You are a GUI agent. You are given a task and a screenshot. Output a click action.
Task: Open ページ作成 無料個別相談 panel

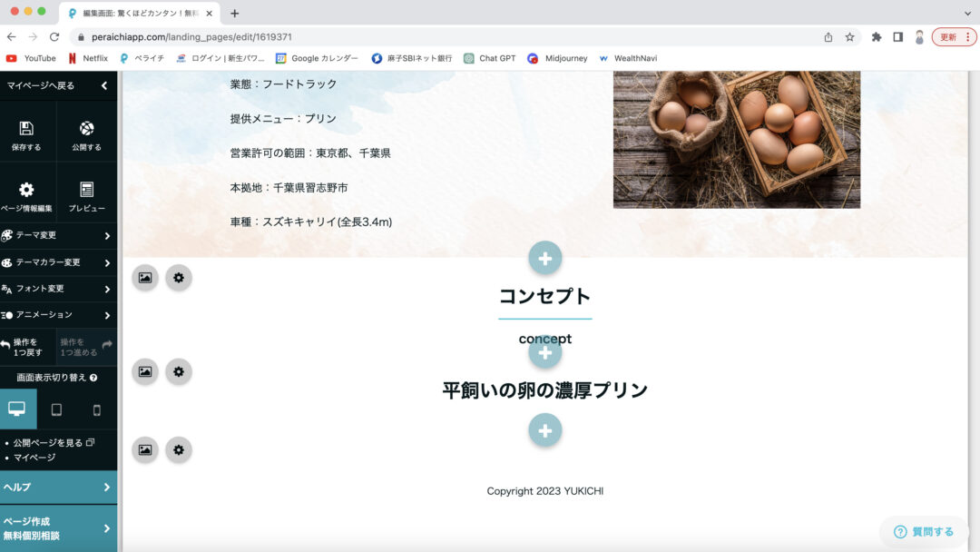click(58, 528)
